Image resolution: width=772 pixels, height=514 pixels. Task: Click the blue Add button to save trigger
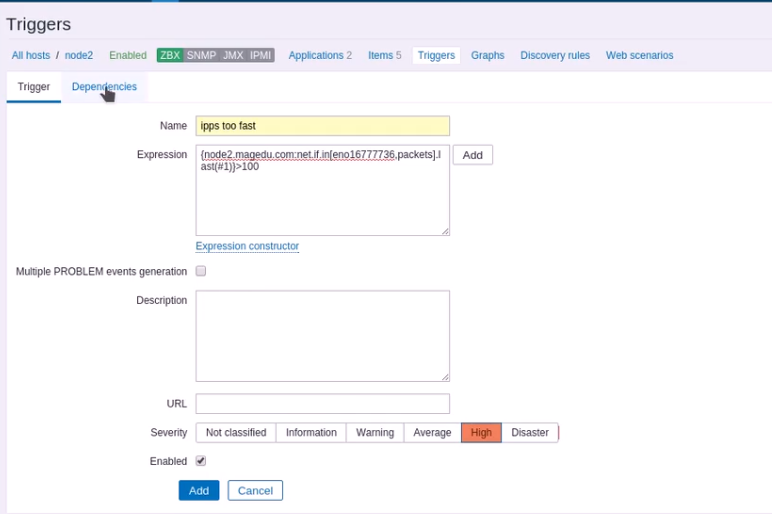click(199, 490)
